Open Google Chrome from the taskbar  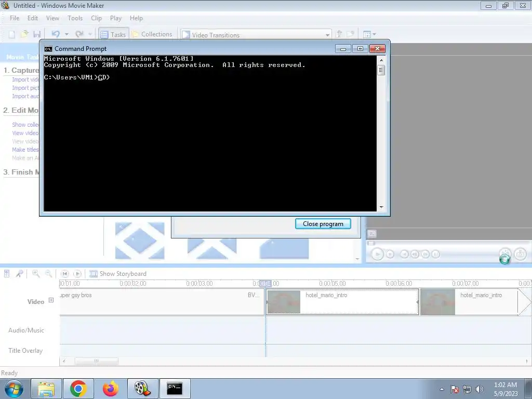click(x=78, y=389)
